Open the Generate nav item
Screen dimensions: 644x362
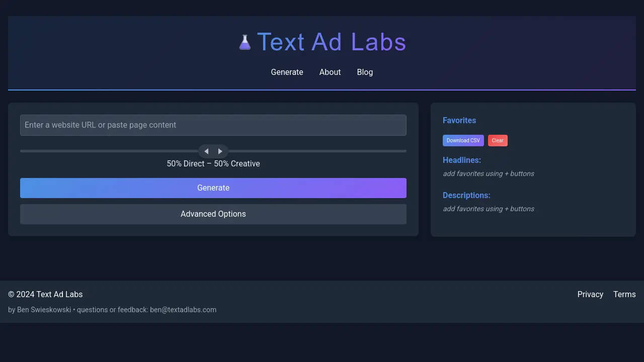point(287,72)
